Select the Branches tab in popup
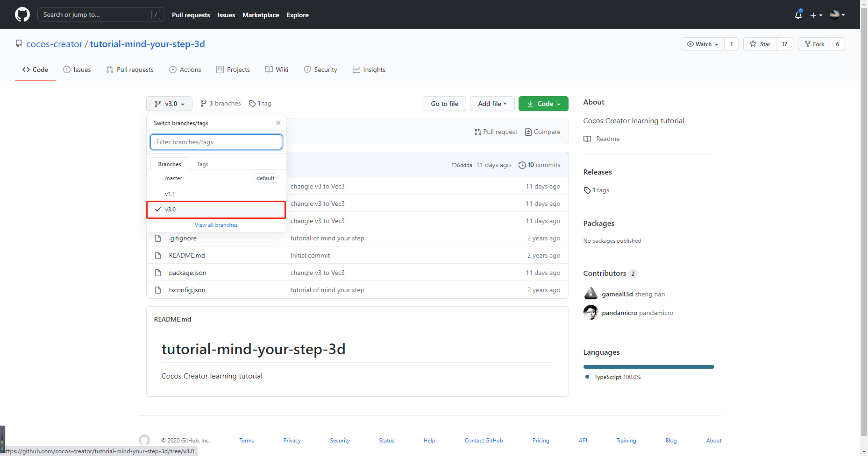The image size is (868, 456). click(x=170, y=164)
